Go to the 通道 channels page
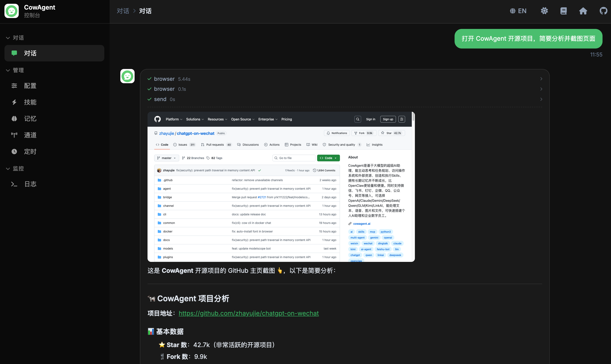Screen dimensions: 611x364 point(30,135)
